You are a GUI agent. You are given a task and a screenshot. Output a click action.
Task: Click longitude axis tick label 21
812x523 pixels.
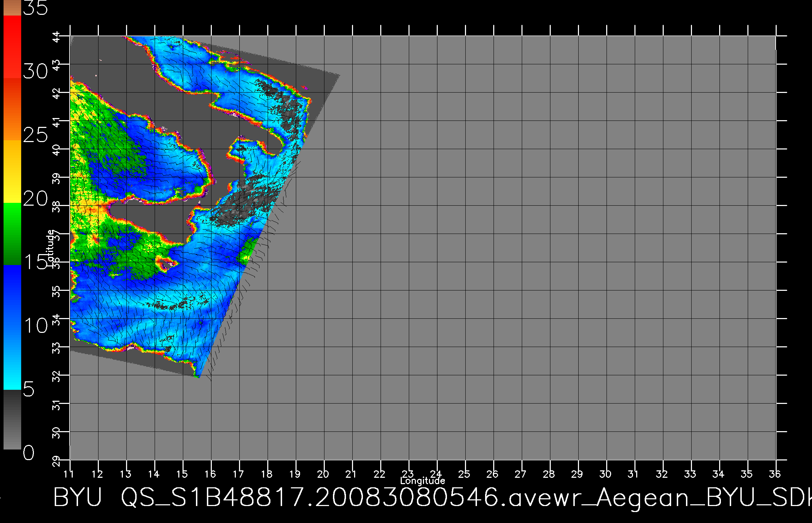pyautogui.click(x=351, y=474)
